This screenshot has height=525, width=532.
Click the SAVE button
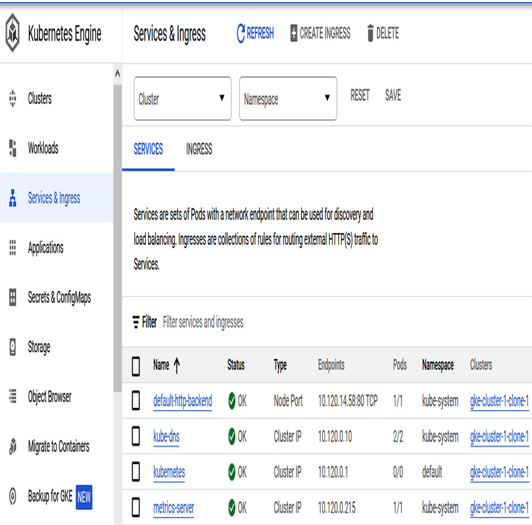(x=393, y=95)
